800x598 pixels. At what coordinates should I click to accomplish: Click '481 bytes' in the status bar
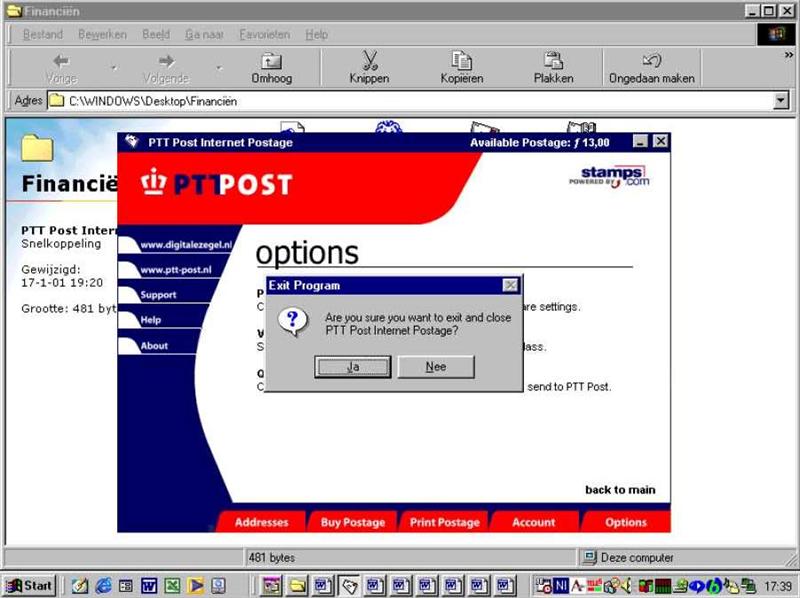[271, 558]
